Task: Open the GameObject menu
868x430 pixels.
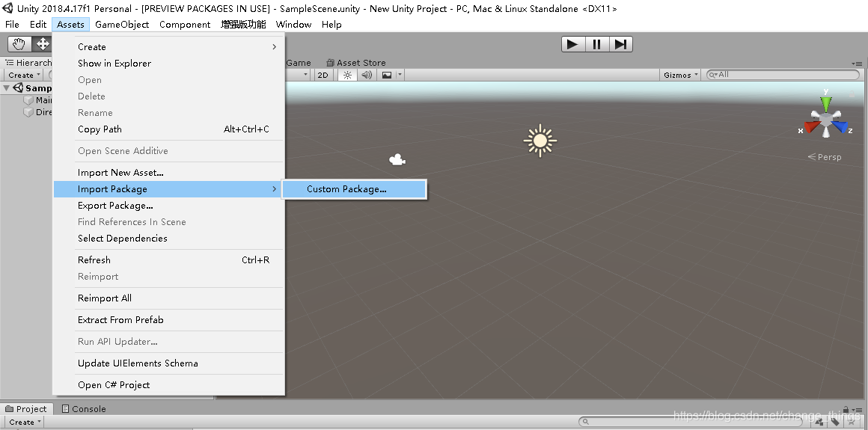Action: (x=122, y=25)
